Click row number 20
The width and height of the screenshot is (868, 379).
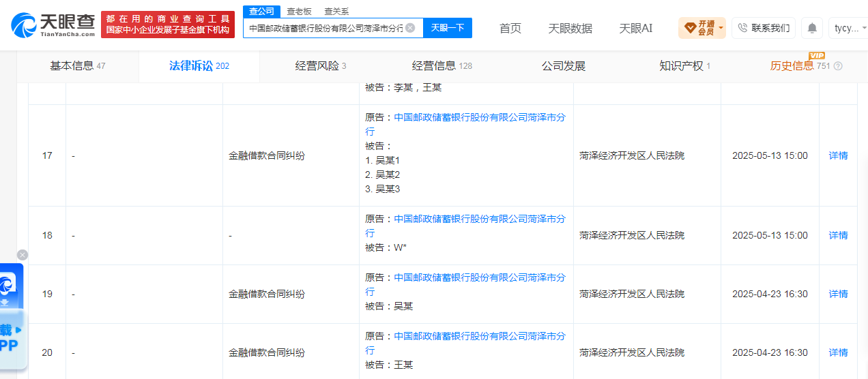tap(47, 352)
